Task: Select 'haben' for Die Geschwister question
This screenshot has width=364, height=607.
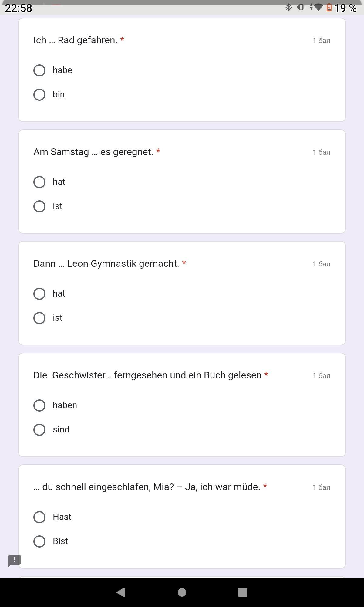Action: click(x=39, y=405)
